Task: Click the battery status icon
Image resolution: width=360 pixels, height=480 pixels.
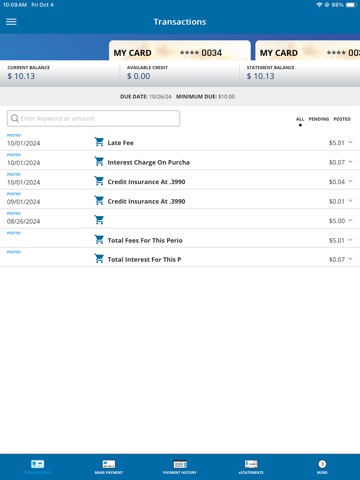Action: pyautogui.click(x=351, y=5)
